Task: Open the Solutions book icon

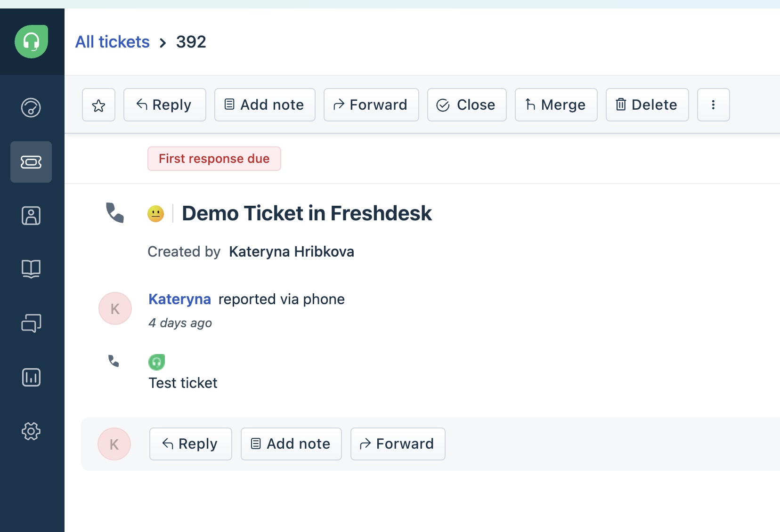Action: 31,269
